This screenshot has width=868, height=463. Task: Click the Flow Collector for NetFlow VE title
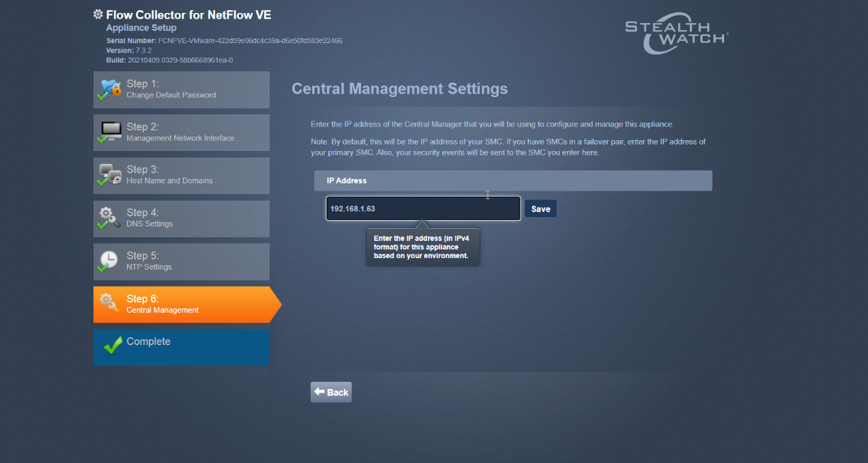pyautogui.click(x=188, y=14)
